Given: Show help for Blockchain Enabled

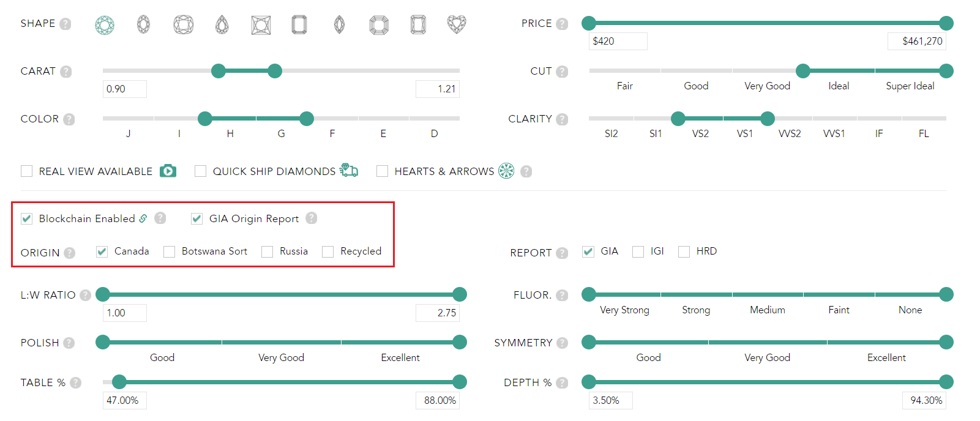Looking at the screenshot, I should 160,218.
